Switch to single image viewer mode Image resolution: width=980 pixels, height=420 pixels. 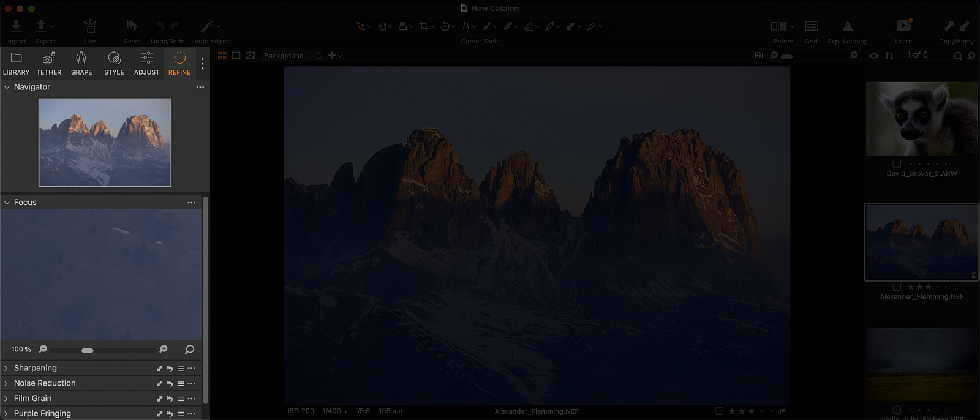(236, 56)
